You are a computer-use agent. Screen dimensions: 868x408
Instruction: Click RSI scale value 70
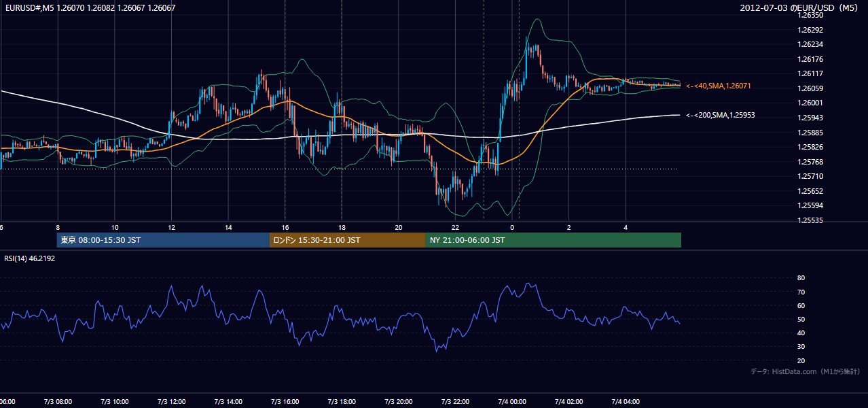(801, 292)
